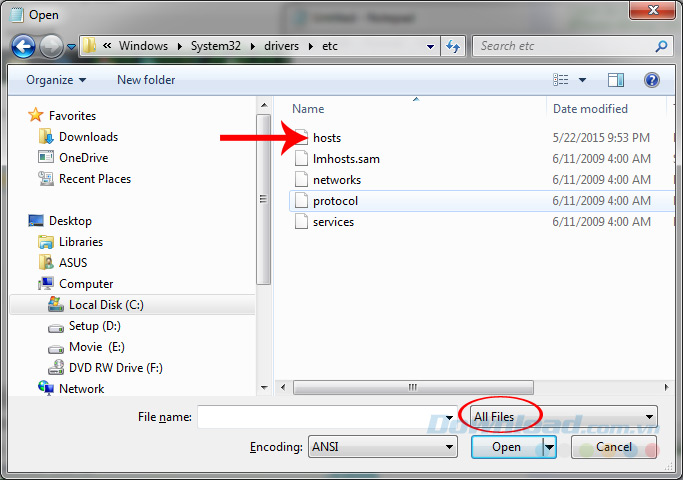Click the Favorites star icon
The width and height of the screenshot is (683, 480).
click(x=36, y=115)
